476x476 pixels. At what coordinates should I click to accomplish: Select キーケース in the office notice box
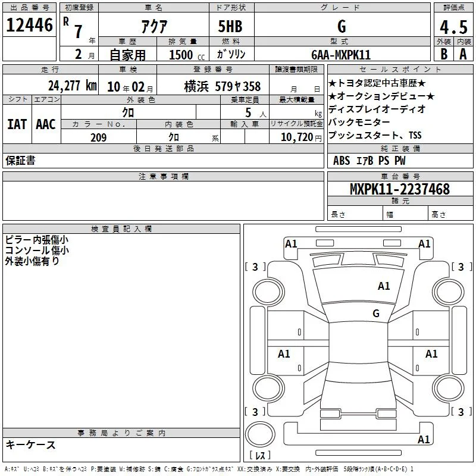(31, 445)
